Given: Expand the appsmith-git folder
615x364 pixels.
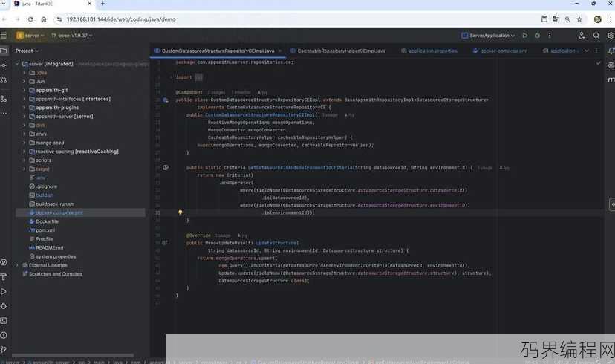Looking at the screenshot, I should coord(25,90).
